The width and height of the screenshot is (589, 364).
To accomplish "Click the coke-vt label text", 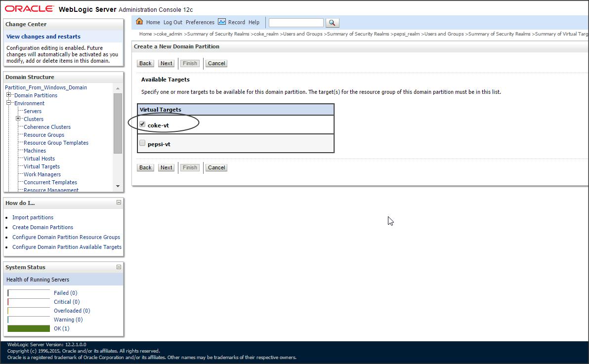I will [158, 125].
